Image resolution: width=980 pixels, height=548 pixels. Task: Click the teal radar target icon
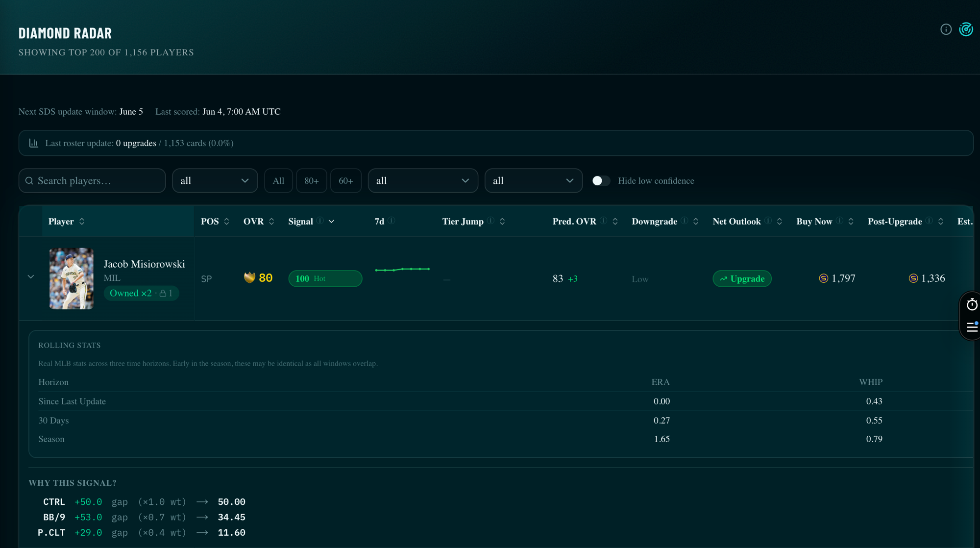pos(966,29)
